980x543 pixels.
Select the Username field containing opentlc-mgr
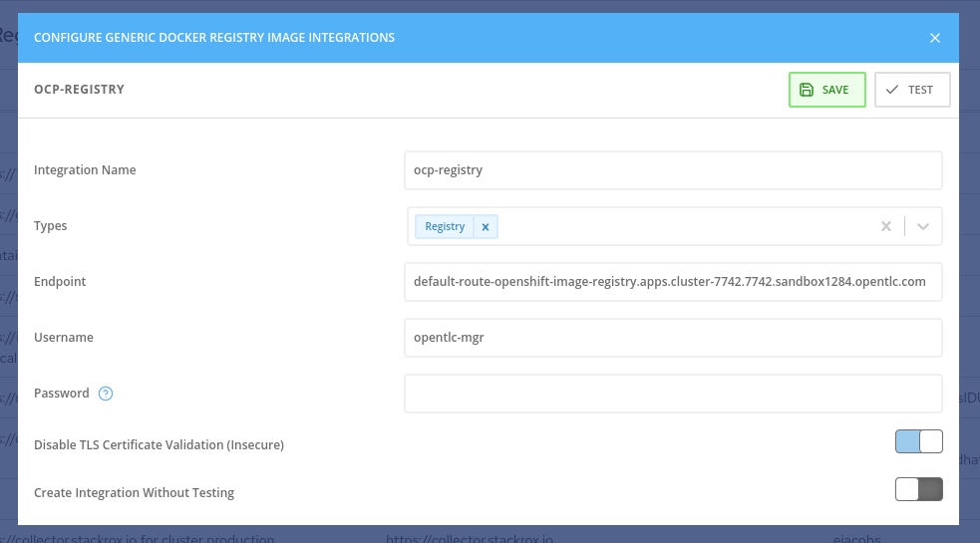(673, 338)
